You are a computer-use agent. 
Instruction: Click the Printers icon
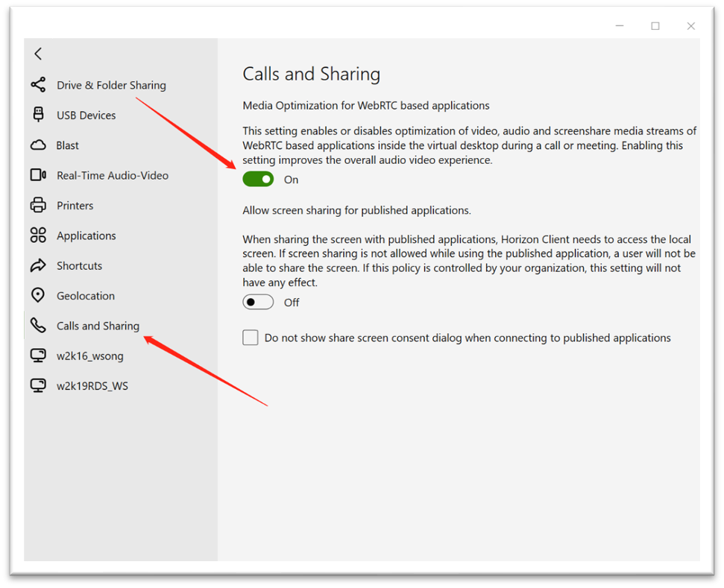(38, 206)
